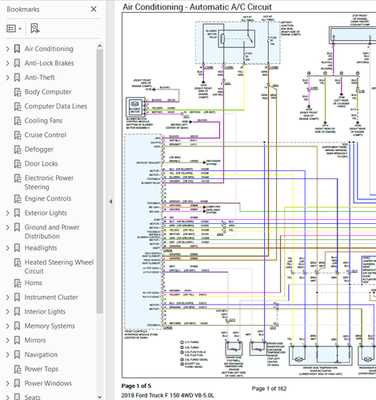Select the Power Windows bookmark
Image resolution: width=376 pixels, height=400 pixels.
click(48, 383)
